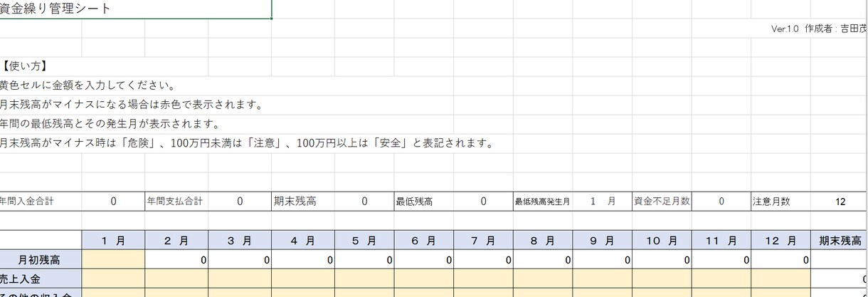Select the 売上入金 row header
868x297 pixels.
(x=41, y=278)
